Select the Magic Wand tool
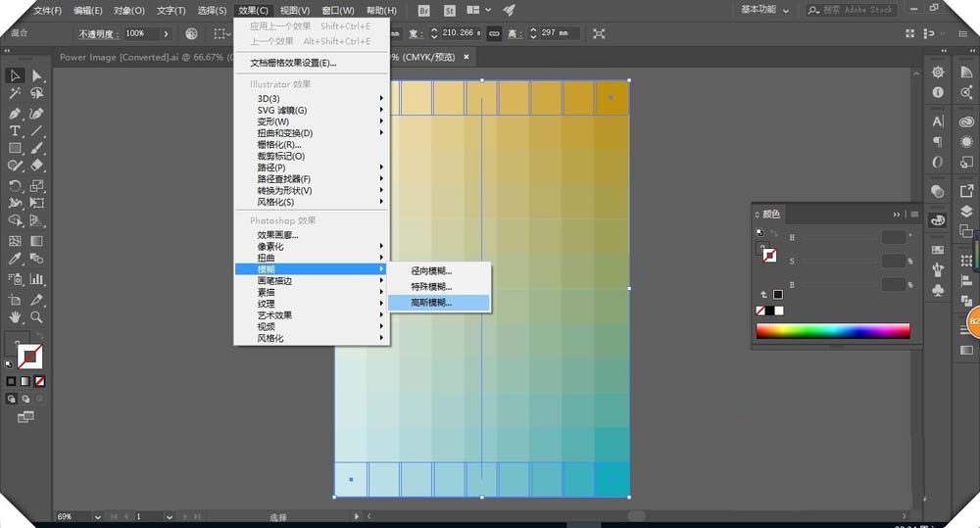 coord(15,93)
